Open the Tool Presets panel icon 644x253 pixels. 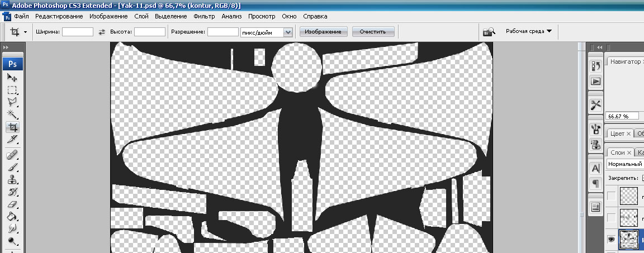pos(595,105)
